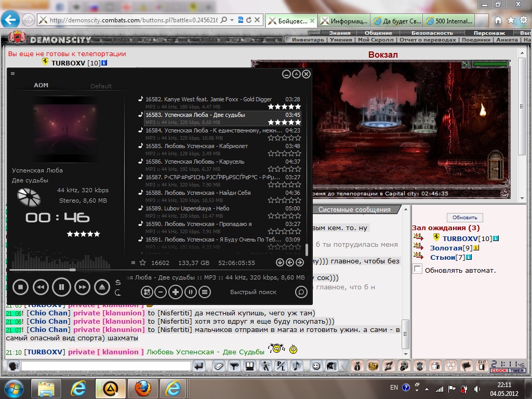Open info icon next to Золотая[9]
532x399 pixels.
click(476, 248)
